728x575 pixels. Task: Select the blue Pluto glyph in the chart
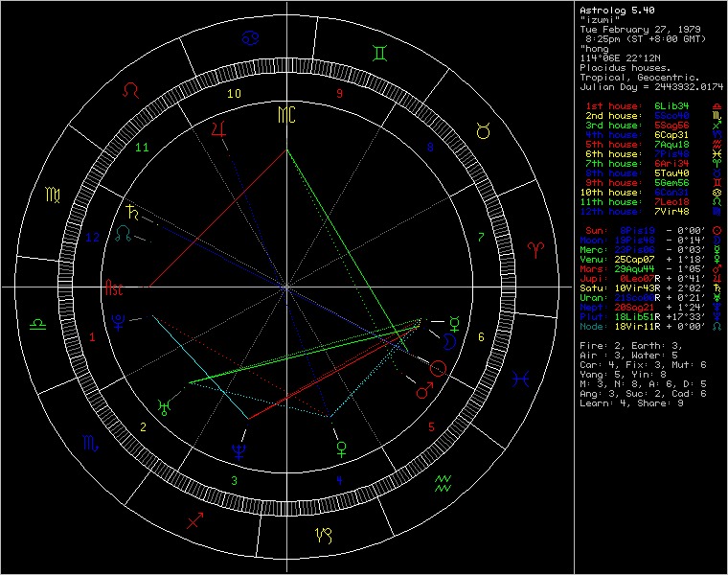[x=119, y=322]
